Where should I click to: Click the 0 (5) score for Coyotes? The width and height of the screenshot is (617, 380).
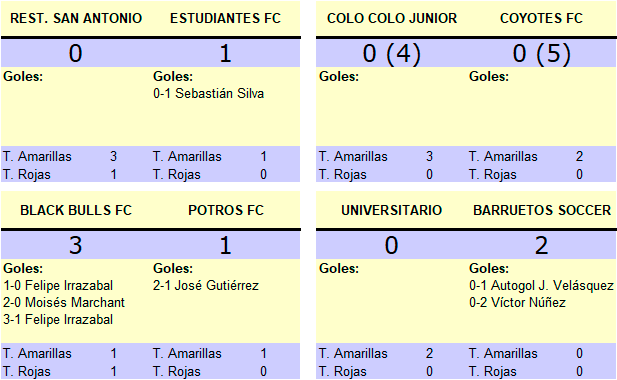click(541, 53)
